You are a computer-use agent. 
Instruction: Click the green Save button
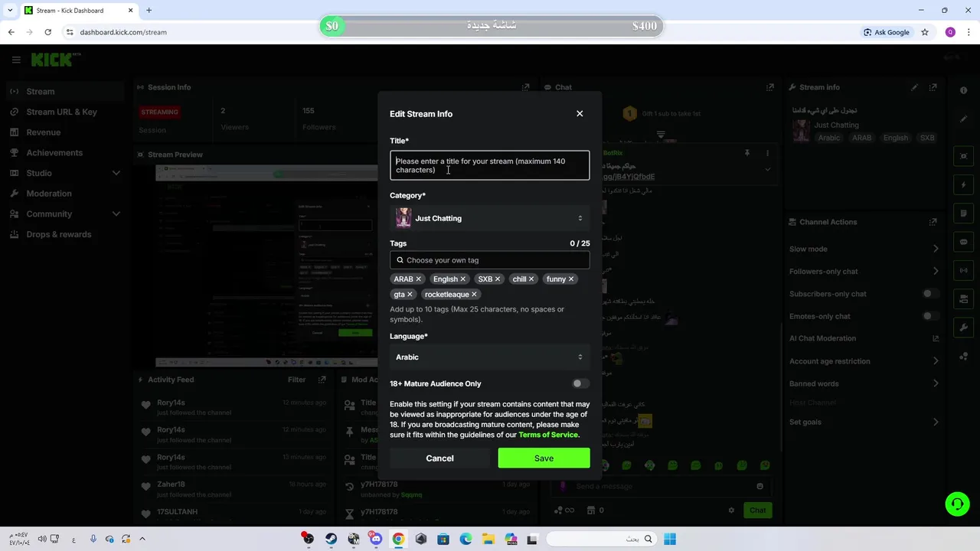tap(544, 458)
